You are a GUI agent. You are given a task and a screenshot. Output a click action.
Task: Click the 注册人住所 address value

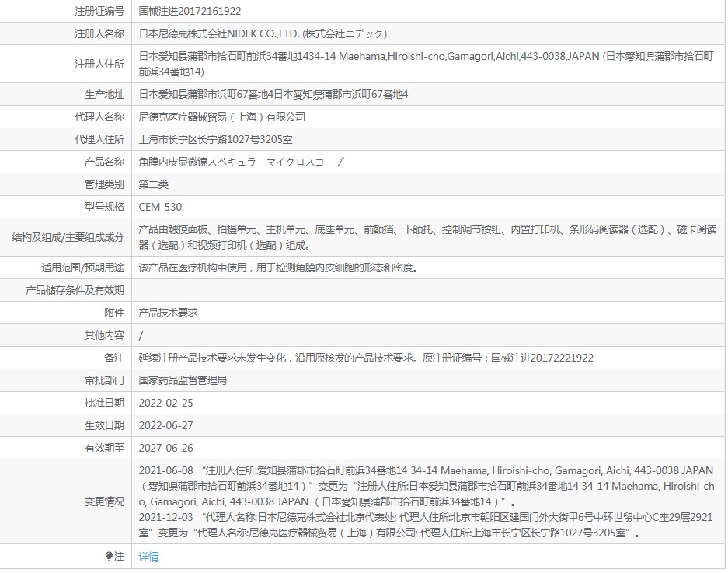coord(426,64)
